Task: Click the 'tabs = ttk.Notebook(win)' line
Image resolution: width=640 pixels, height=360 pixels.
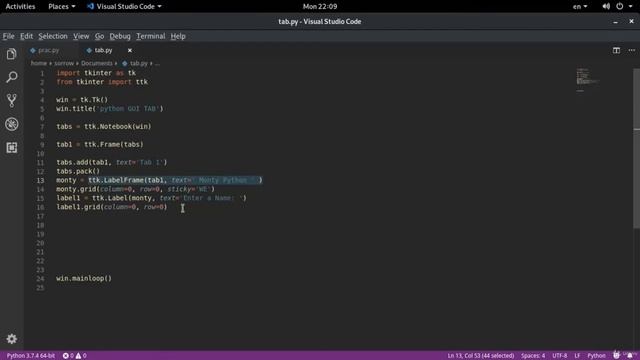Action: coord(104,127)
